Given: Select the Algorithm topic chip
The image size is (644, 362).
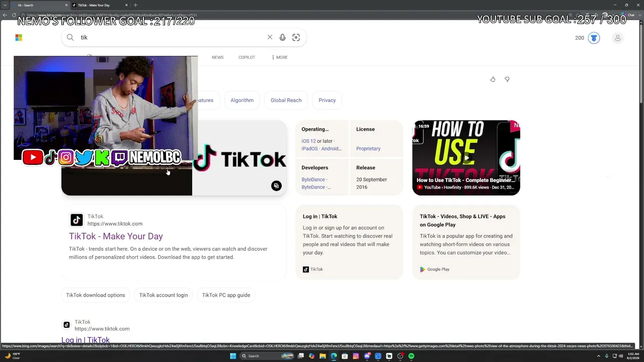Looking at the screenshot, I should pyautogui.click(x=242, y=100).
